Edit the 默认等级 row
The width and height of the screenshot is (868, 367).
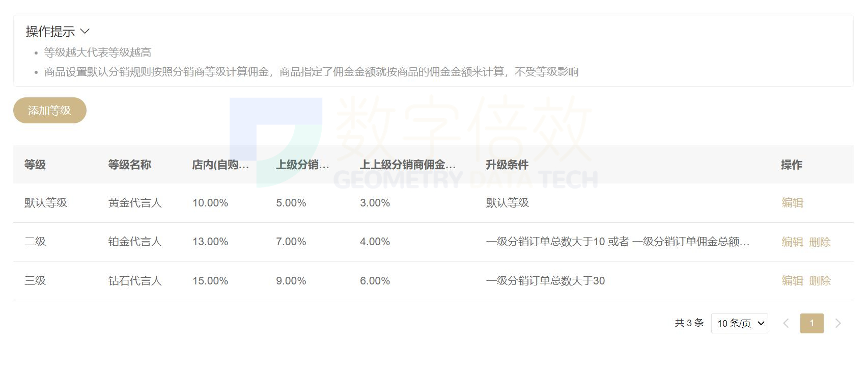[x=792, y=203]
